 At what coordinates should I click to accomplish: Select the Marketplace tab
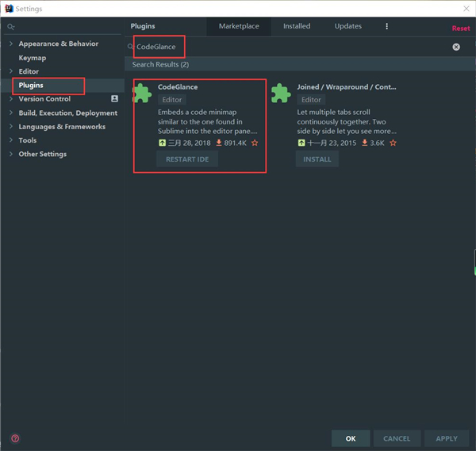point(239,26)
